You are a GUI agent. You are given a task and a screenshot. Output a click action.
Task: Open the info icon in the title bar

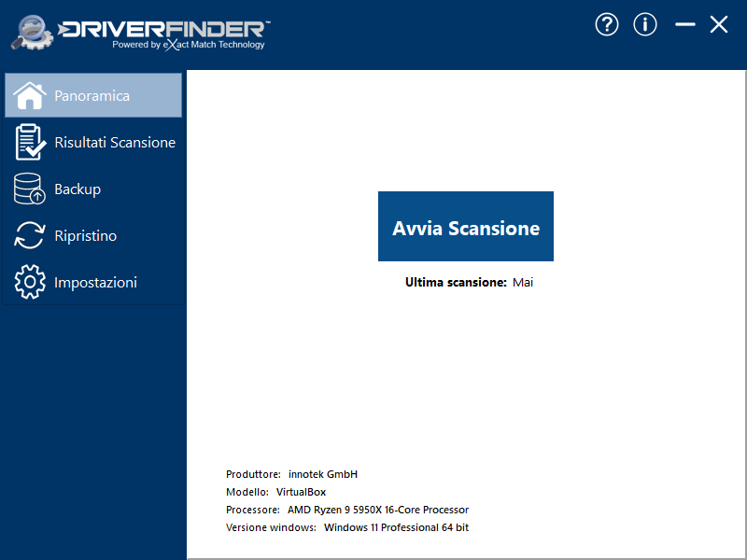coord(645,24)
